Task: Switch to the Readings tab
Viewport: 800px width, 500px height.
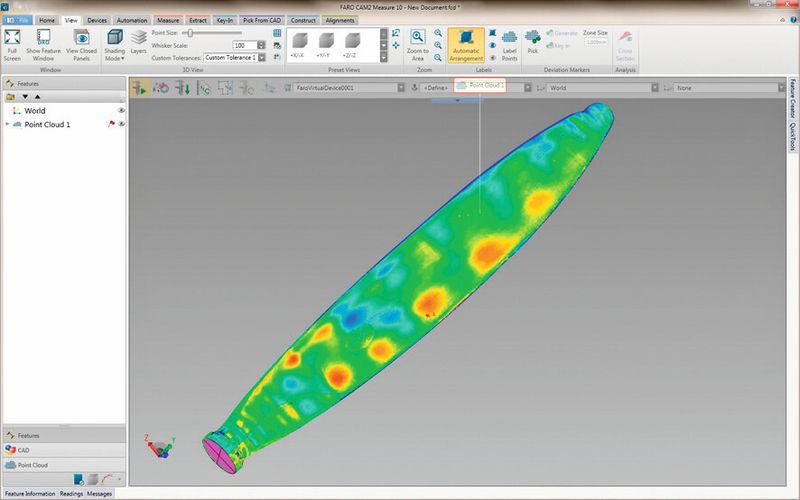Action: (x=71, y=493)
